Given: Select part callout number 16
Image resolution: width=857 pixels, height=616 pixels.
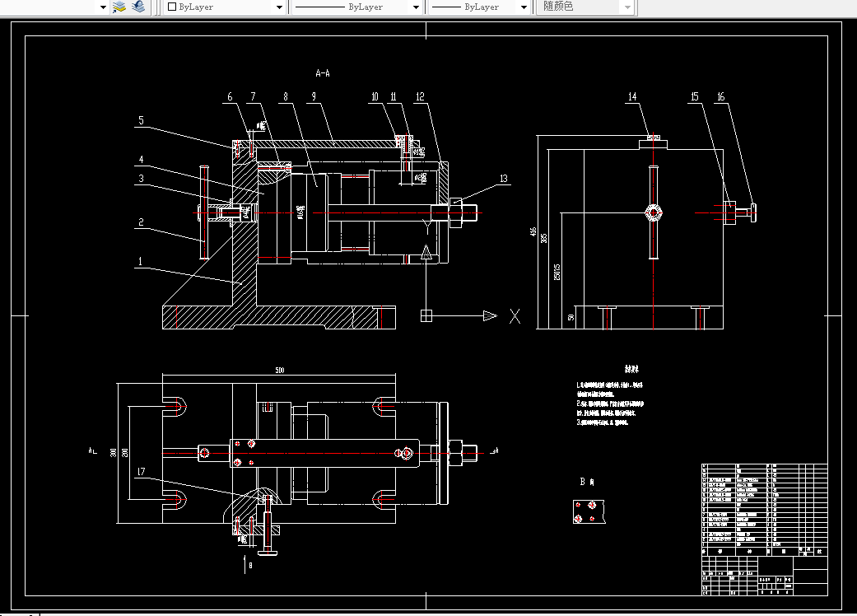Looking at the screenshot, I should [721, 96].
